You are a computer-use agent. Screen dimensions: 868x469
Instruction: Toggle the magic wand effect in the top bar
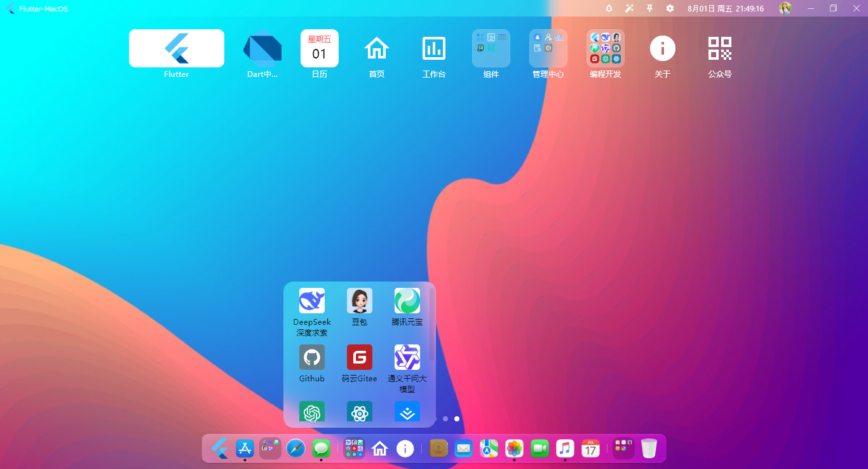[x=629, y=8]
